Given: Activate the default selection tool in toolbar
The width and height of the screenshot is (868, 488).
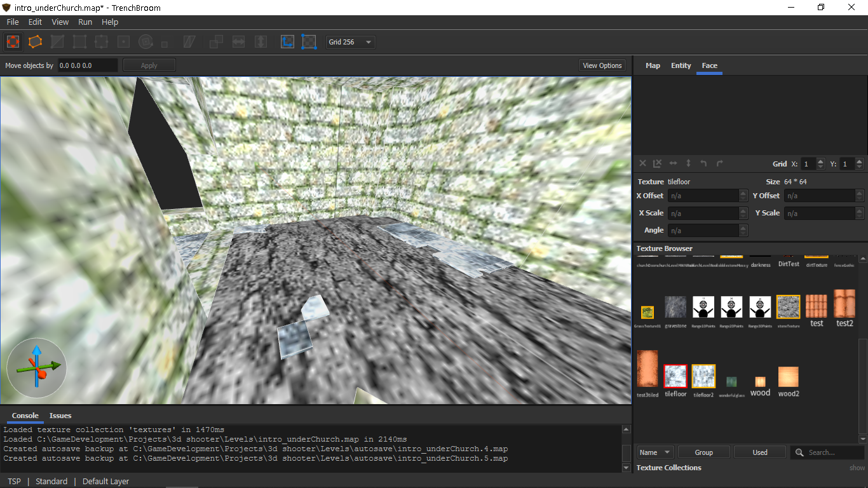Looking at the screenshot, I should click(x=13, y=42).
